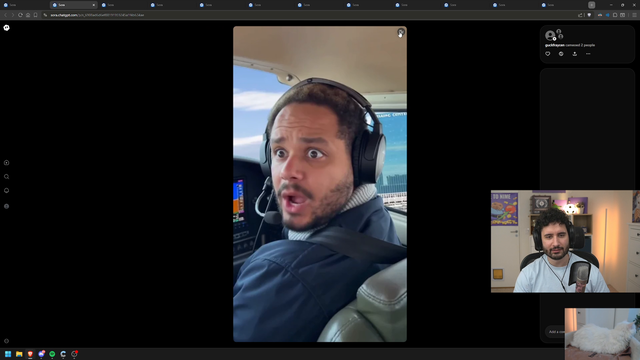Go back with the browser back arrow
This screenshot has width=640, height=360.
[5, 15]
